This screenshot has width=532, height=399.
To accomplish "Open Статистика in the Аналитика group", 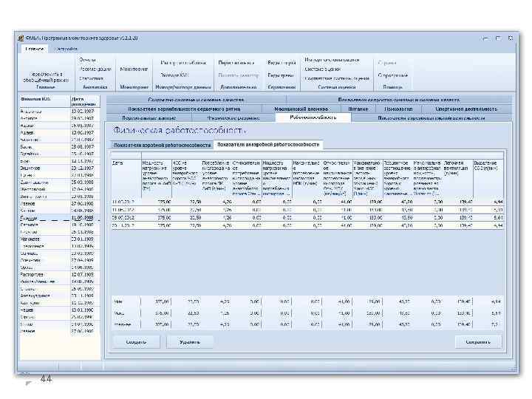I will (x=92, y=78).
